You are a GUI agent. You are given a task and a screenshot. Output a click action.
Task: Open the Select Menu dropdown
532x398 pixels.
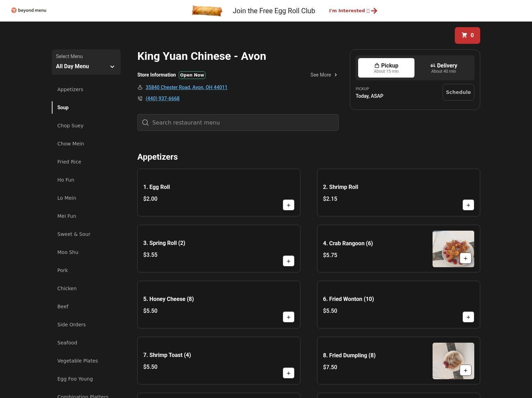point(86,62)
